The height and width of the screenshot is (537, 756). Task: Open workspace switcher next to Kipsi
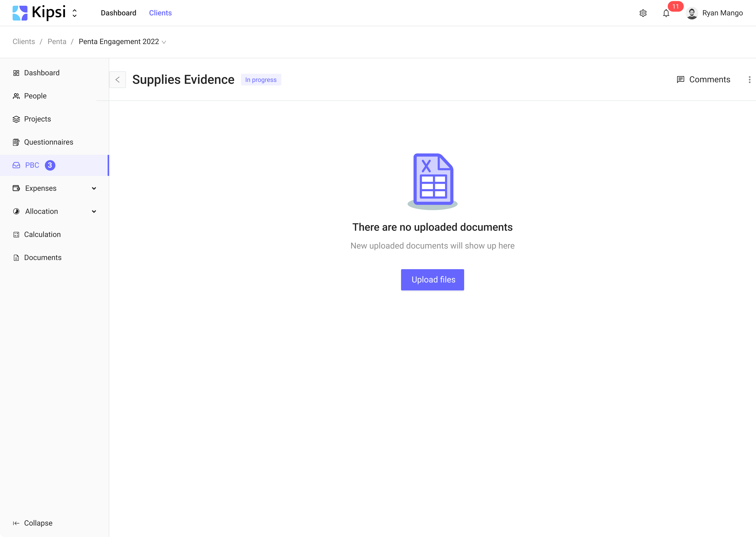(75, 13)
